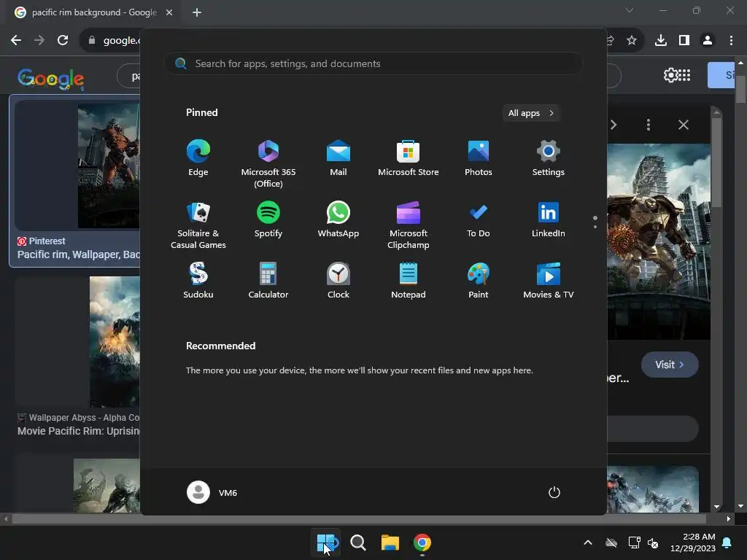Select the pacific rim background tab

click(93, 12)
